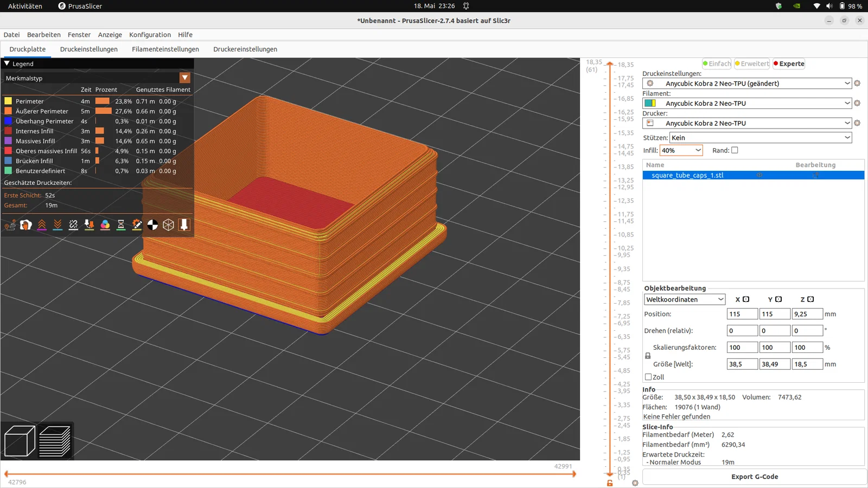This screenshot has width=868, height=488.
Task: Toggle travel moves visibility icon in legend
Action: pyautogui.click(x=10, y=225)
